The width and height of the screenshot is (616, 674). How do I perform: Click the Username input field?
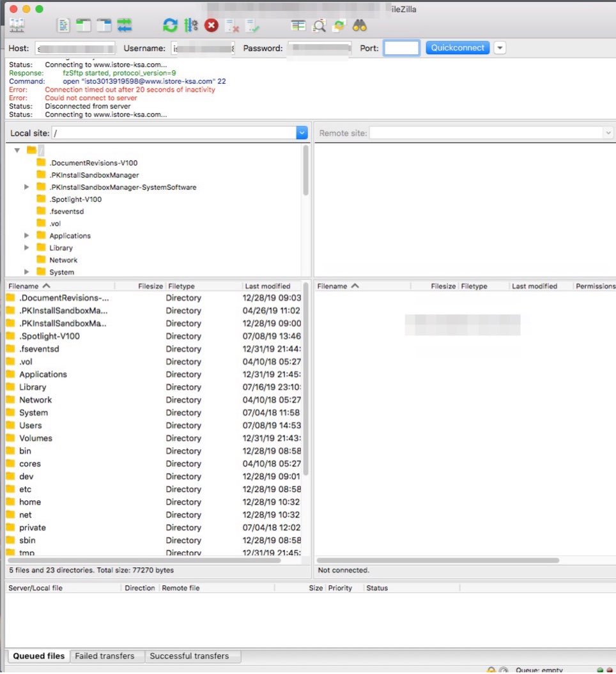(x=203, y=48)
